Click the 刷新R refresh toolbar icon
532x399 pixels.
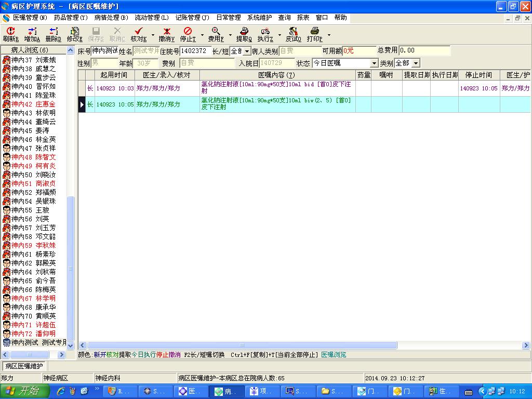pyautogui.click(x=10, y=35)
